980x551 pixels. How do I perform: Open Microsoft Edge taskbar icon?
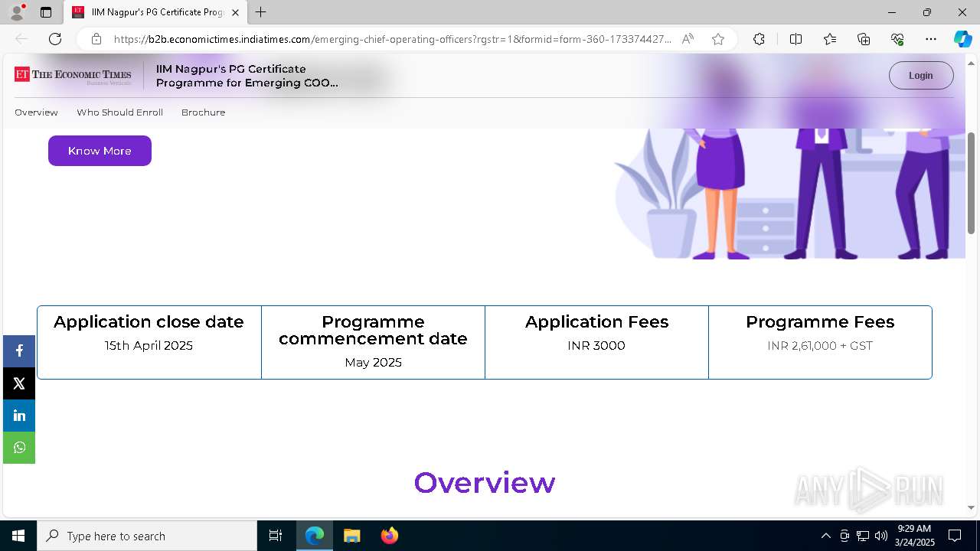point(315,536)
